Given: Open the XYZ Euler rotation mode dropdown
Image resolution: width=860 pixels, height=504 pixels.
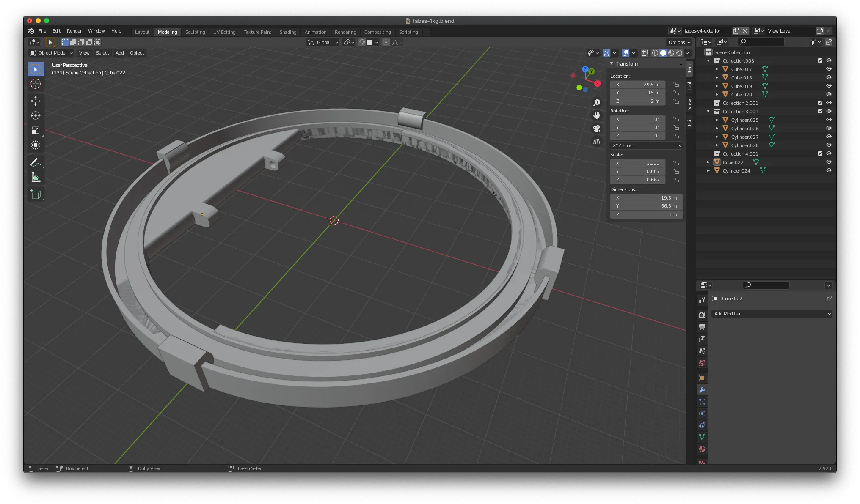Looking at the screenshot, I should point(646,145).
